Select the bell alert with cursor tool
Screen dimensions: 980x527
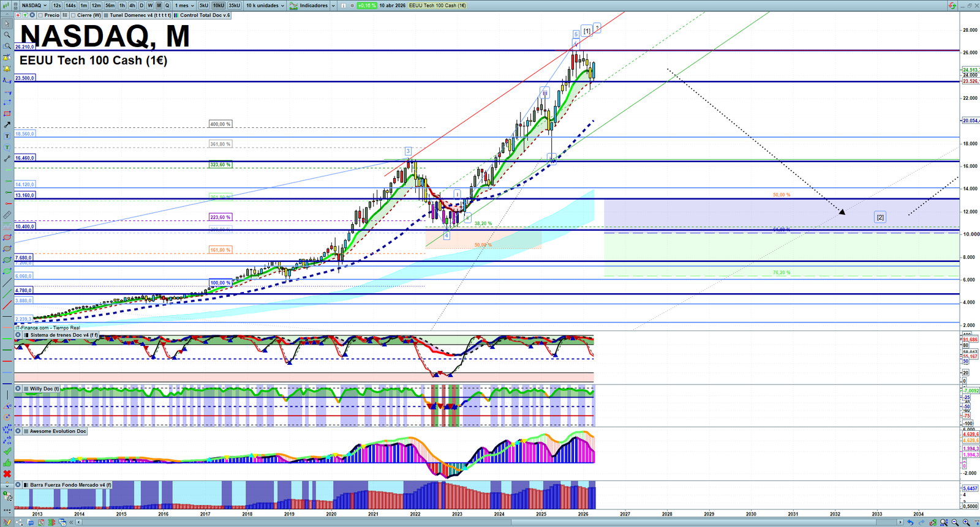pyautogui.click(x=7, y=58)
